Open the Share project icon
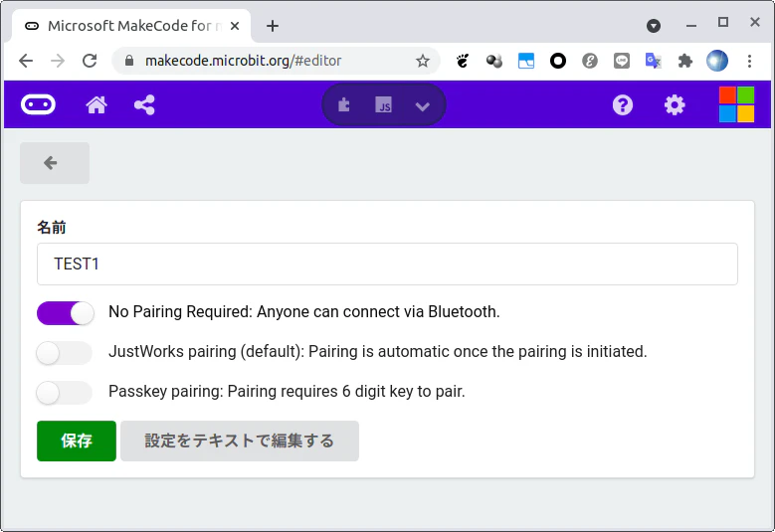 point(144,104)
